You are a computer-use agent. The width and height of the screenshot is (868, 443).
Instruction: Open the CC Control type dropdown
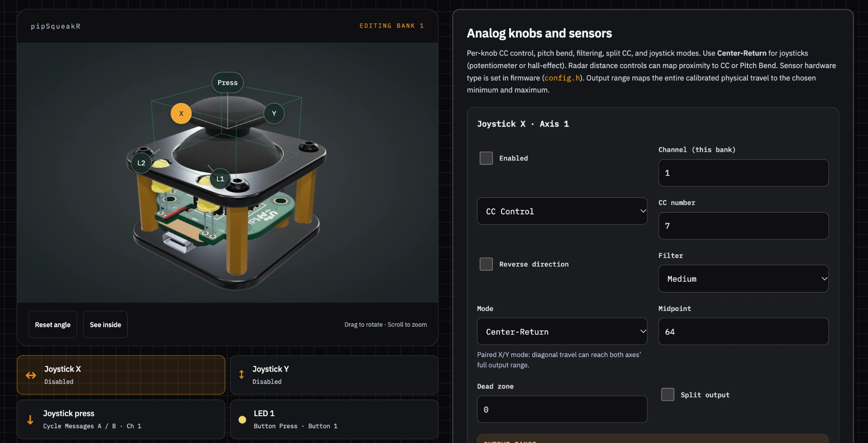pos(562,211)
